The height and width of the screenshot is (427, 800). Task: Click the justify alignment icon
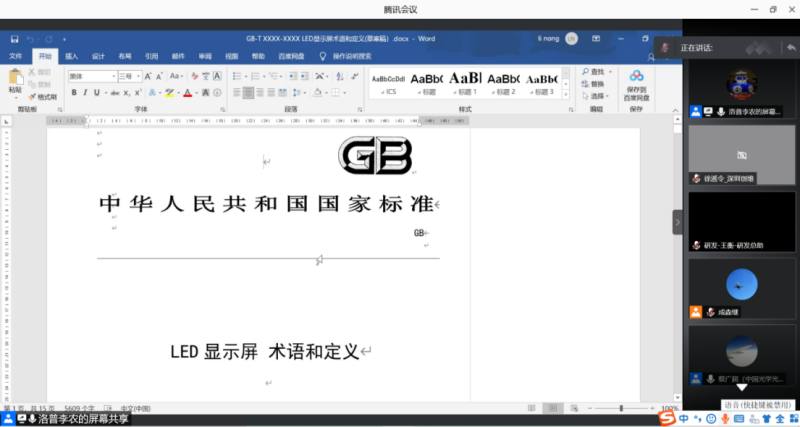[271, 92]
